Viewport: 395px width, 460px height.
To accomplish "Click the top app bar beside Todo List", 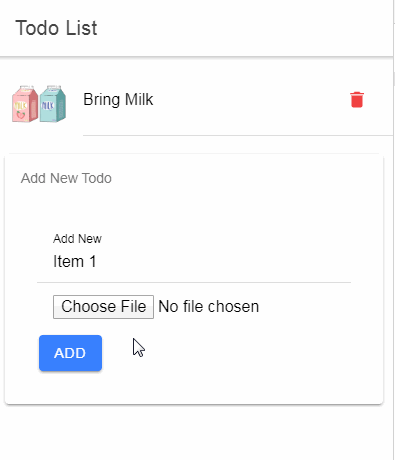I will [245, 28].
